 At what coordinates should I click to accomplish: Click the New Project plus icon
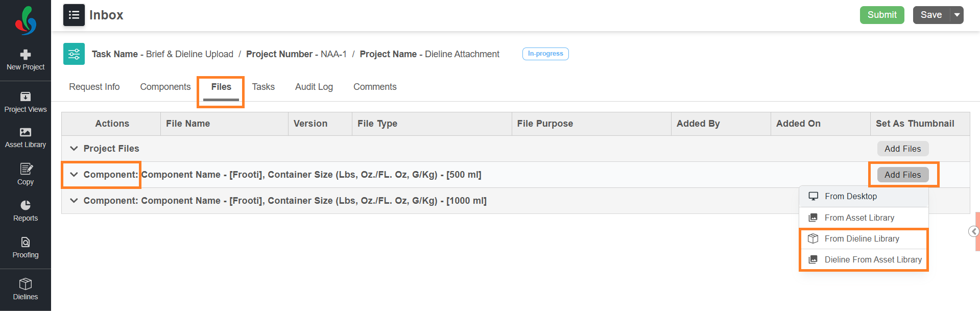[26, 55]
